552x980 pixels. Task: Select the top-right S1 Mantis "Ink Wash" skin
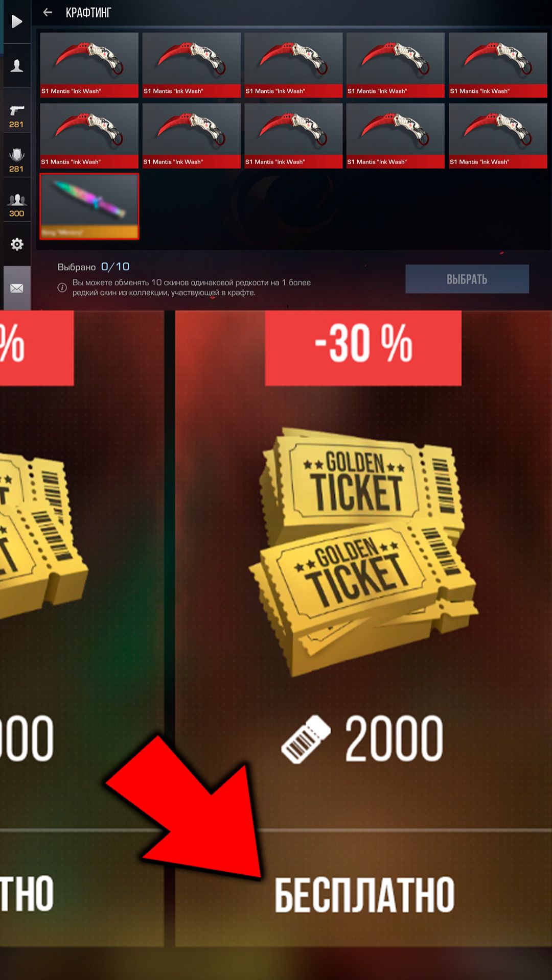(498, 65)
